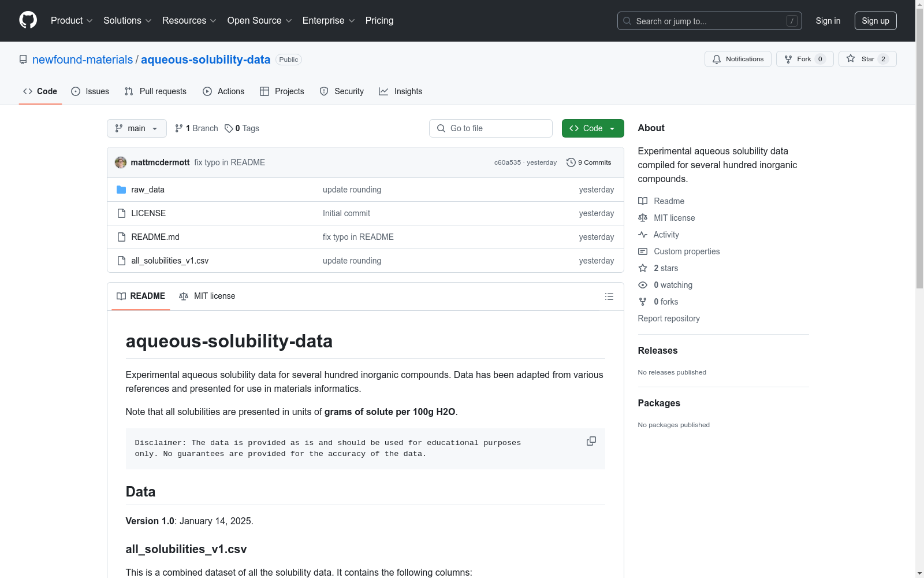This screenshot has width=924, height=578.
Task: Click the Security shield icon
Action: (x=324, y=91)
